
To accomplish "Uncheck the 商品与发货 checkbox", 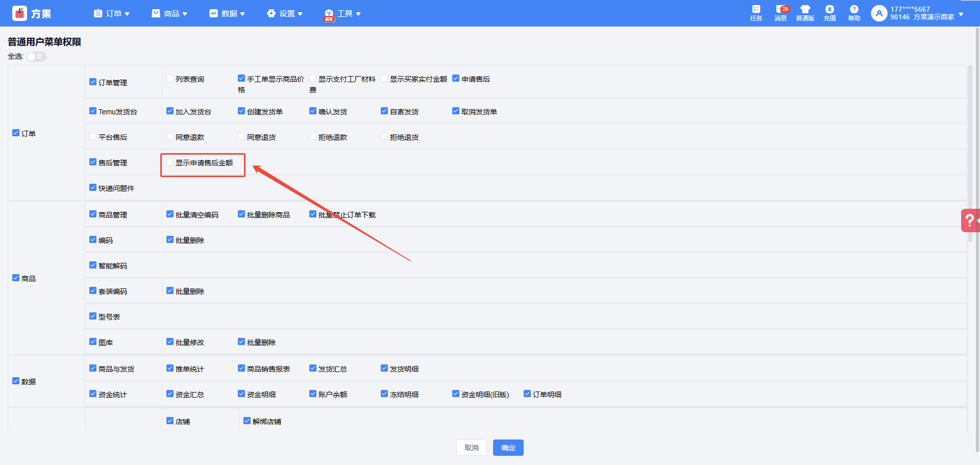I will [x=93, y=369].
